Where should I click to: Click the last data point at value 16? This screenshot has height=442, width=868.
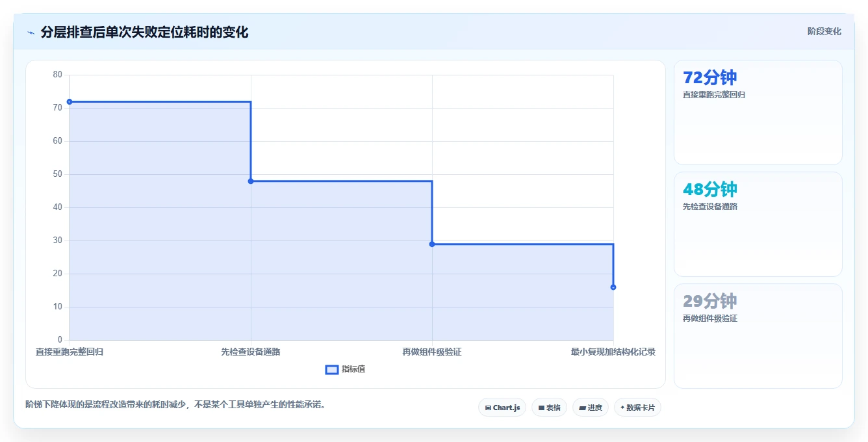point(613,287)
